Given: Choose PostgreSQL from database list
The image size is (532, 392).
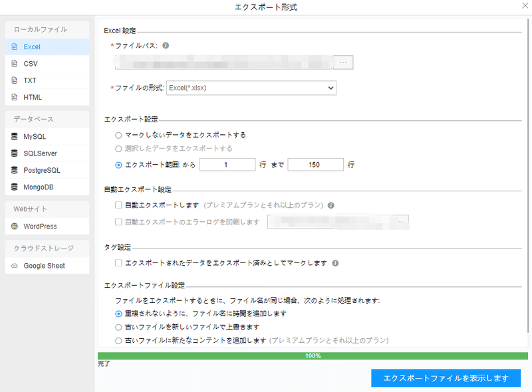Looking at the screenshot, I should tap(42, 170).
